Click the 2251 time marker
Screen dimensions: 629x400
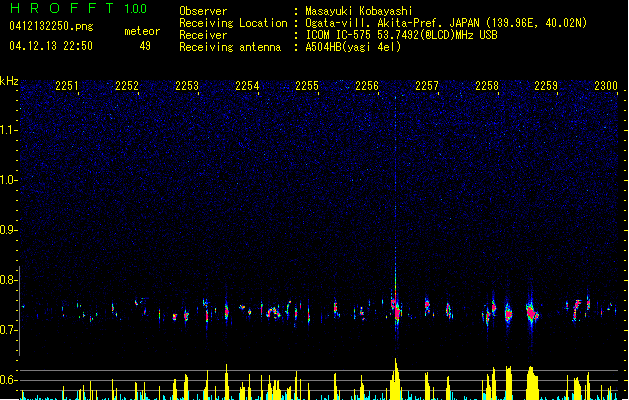point(67,85)
